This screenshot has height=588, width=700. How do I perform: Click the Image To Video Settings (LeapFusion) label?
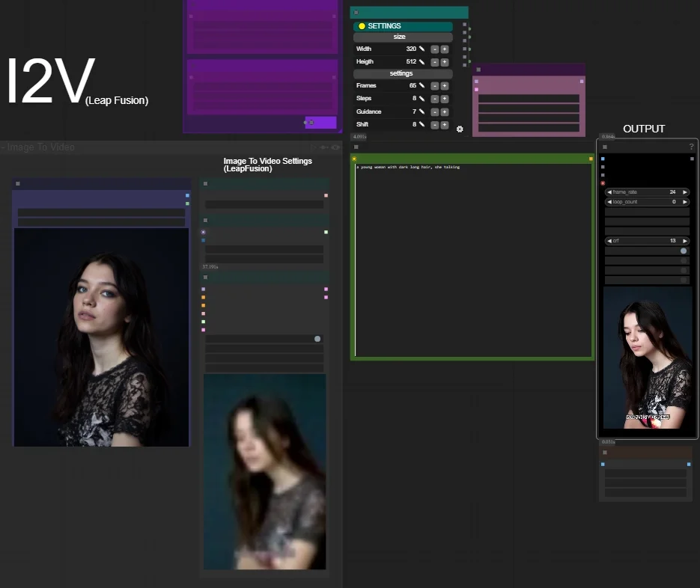(x=267, y=165)
